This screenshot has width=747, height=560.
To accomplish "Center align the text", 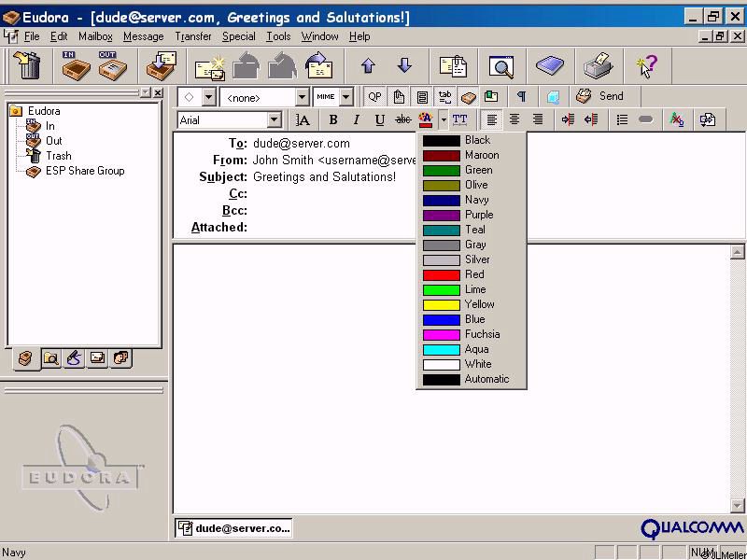I will [514, 119].
